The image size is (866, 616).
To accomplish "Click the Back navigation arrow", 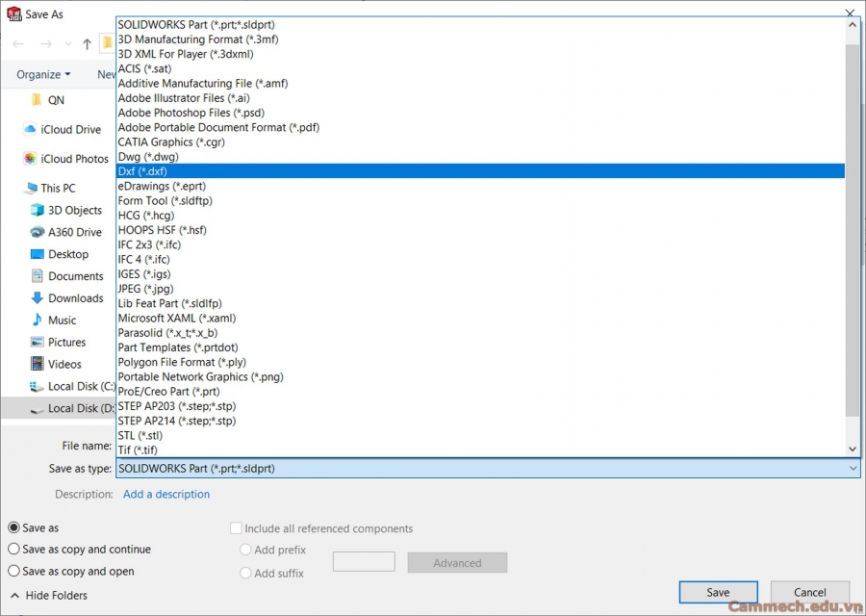I will 18,44.
